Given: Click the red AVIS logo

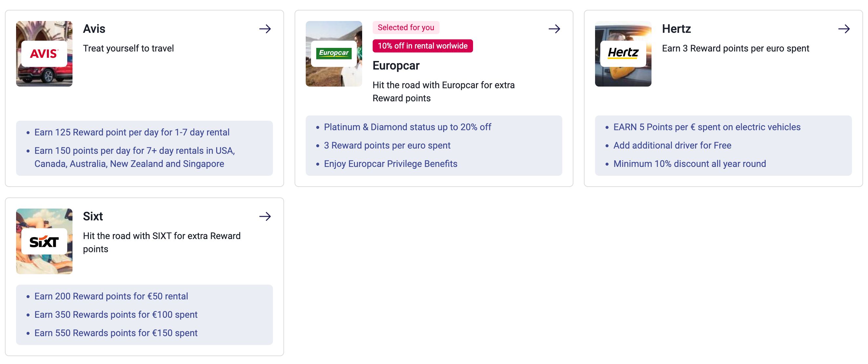Looking at the screenshot, I should point(44,53).
